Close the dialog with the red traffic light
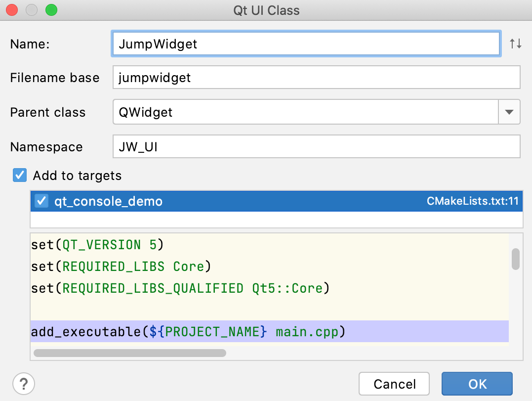The image size is (532, 401). pos(11,9)
